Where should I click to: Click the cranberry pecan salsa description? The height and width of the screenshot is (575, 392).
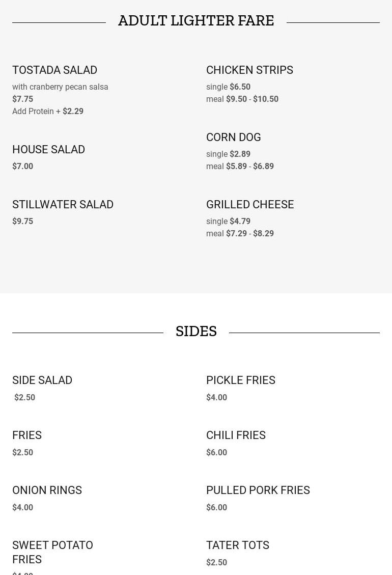60,87
